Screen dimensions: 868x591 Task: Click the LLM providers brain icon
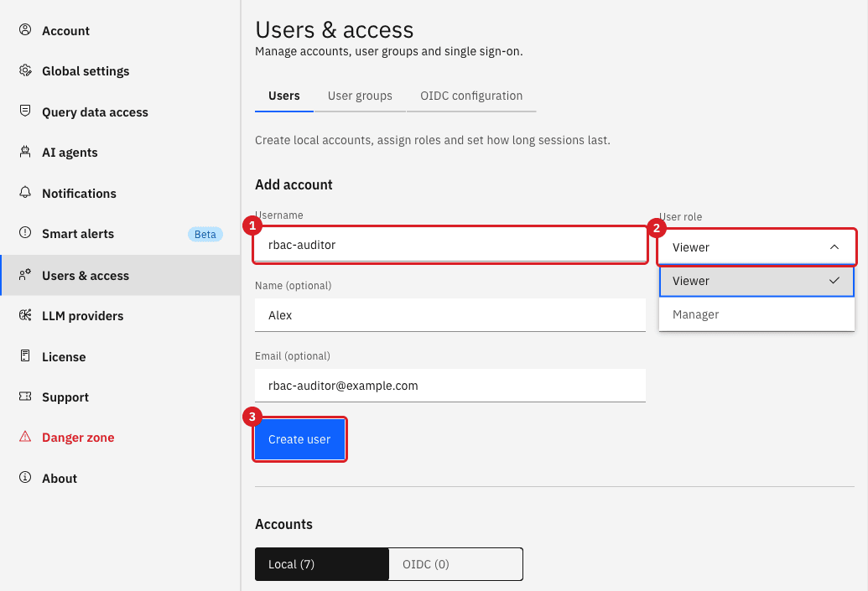pyautogui.click(x=25, y=315)
